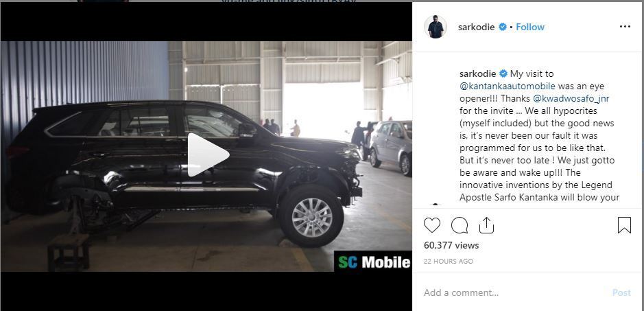The image size is (644, 311).
Task: Open comments via the speech bubble icon
Action: point(460,225)
